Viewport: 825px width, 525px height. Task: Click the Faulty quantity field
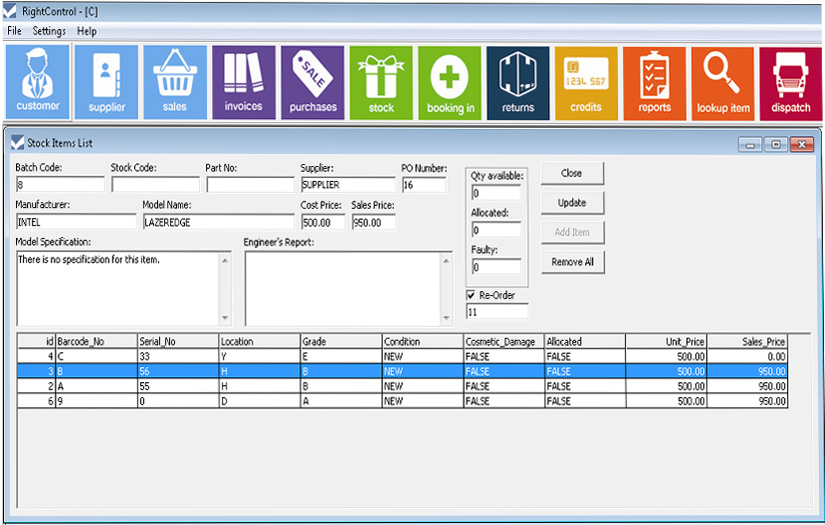pos(496,267)
